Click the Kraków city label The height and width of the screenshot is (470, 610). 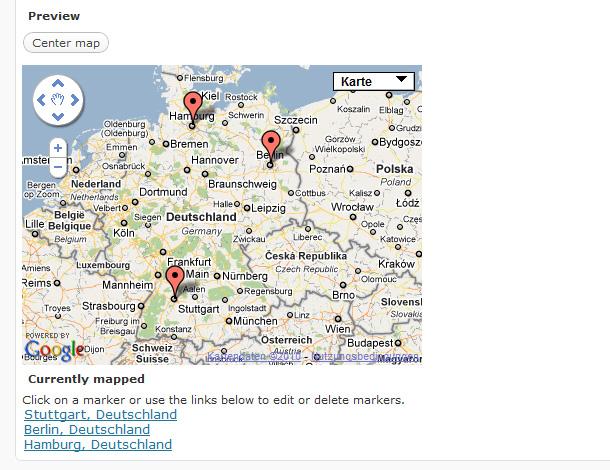pos(396,264)
